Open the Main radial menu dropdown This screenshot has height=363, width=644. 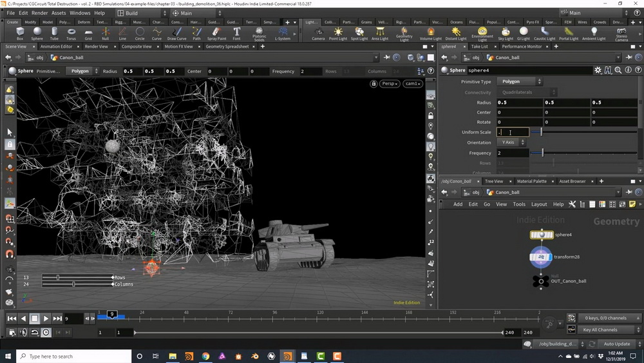pos(196,13)
